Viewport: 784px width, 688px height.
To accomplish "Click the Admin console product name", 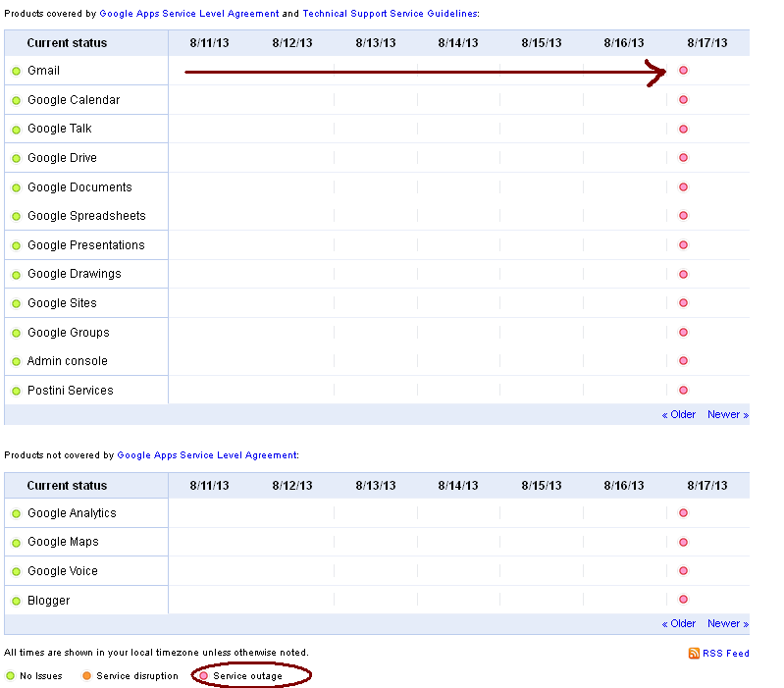I will point(67,361).
